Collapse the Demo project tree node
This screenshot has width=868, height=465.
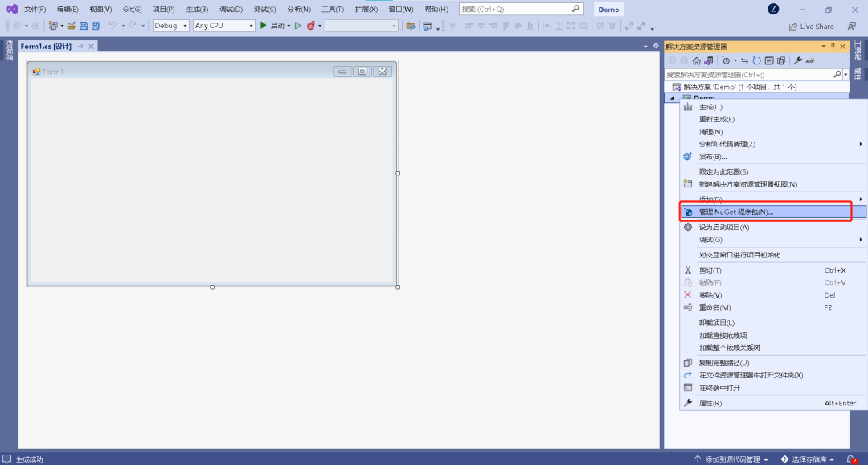(672, 98)
